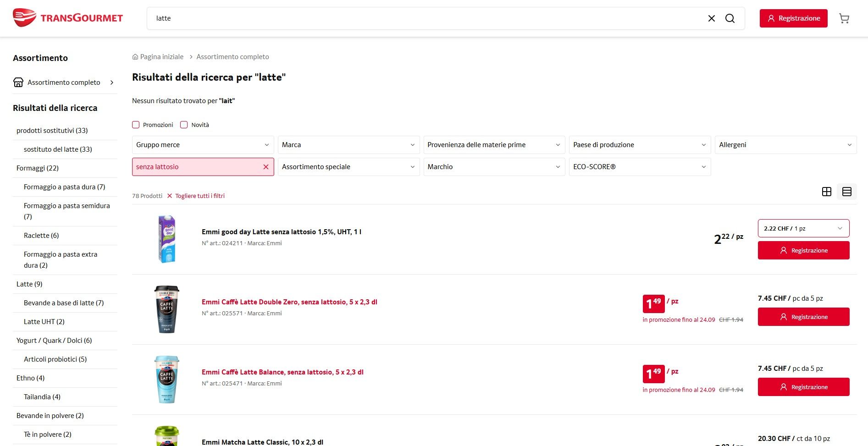Viewport: 868px width, 446px height.
Task: Tick the Novità checkbox
Action: pos(184,125)
